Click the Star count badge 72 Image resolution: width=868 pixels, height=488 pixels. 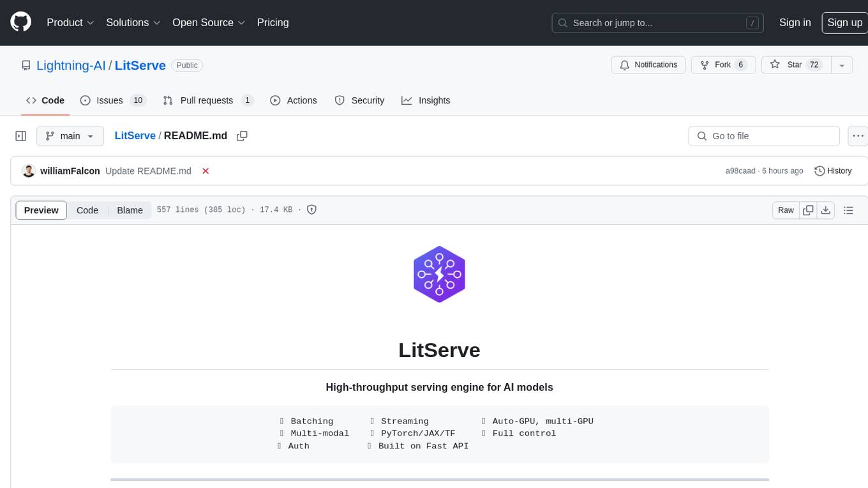814,65
